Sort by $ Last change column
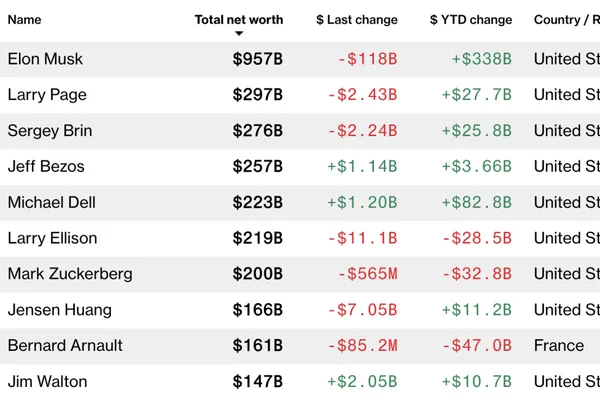The height and width of the screenshot is (400, 600). click(357, 20)
